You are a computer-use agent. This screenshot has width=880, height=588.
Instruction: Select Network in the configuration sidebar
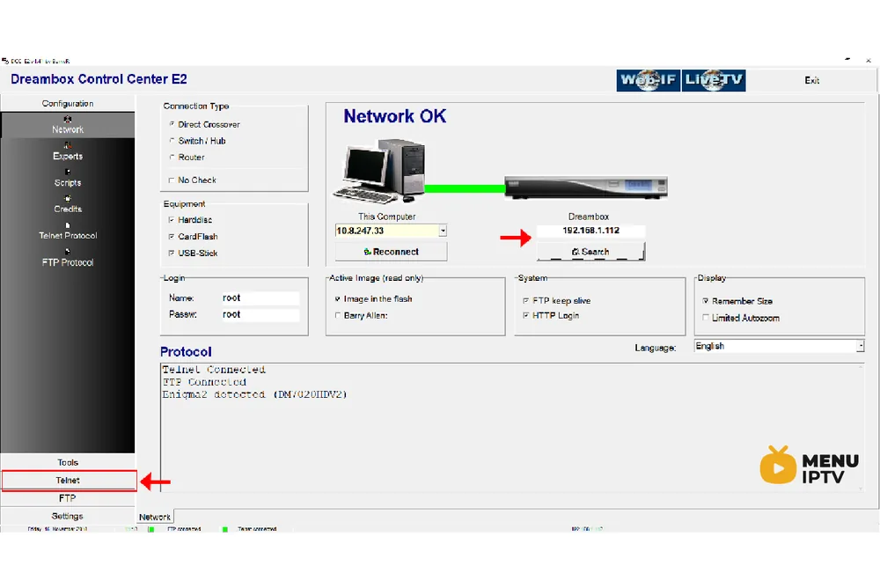coord(68,125)
